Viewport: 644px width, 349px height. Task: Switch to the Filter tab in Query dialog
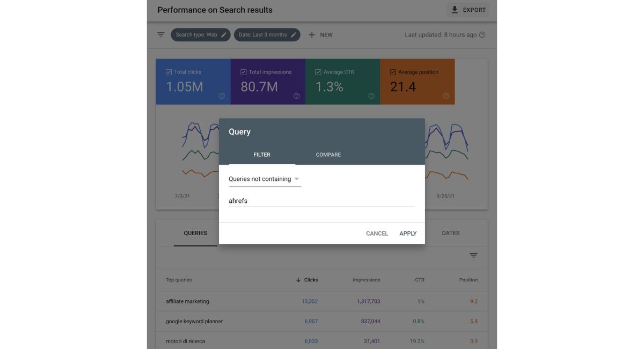[262, 155]
